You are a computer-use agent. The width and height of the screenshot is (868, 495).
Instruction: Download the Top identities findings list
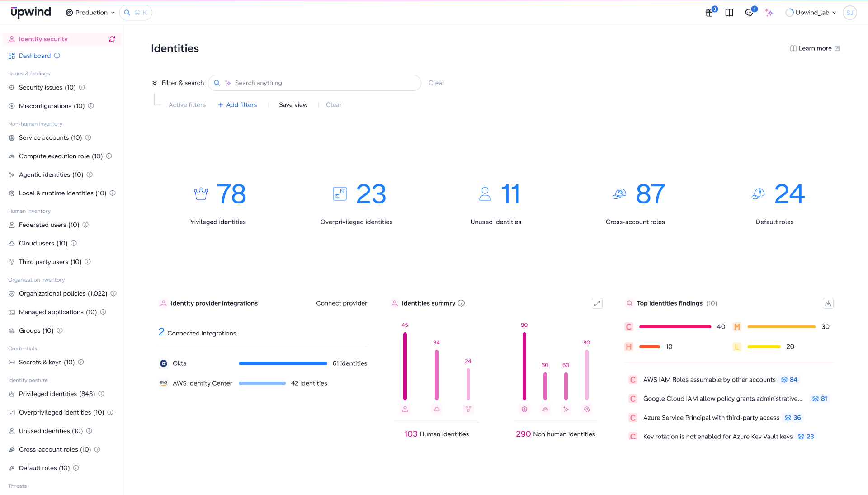pos(828,303)
